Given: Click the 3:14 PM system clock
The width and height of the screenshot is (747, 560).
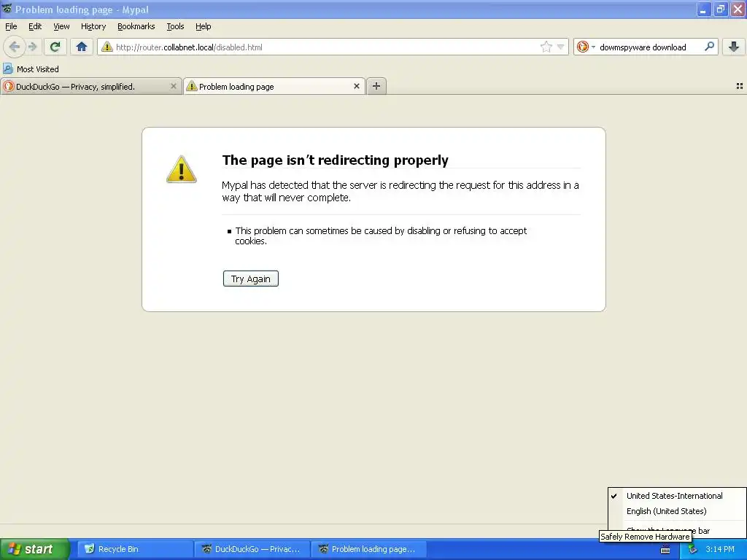Looking at the screenshot, I should 720,549.
